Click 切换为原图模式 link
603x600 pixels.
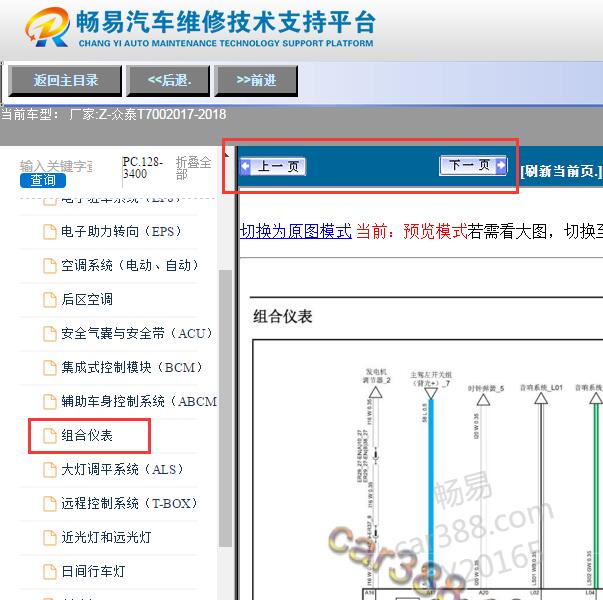point(295,231)
